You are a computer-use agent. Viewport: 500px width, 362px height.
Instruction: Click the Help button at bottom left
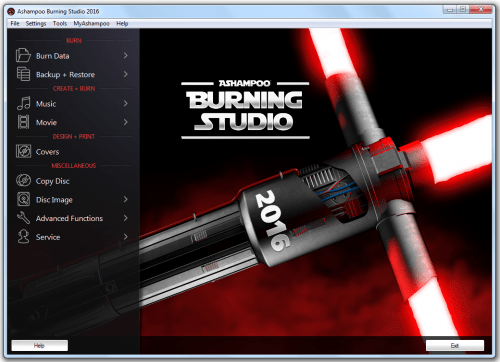pyautogui.click(x=39, y=345)
